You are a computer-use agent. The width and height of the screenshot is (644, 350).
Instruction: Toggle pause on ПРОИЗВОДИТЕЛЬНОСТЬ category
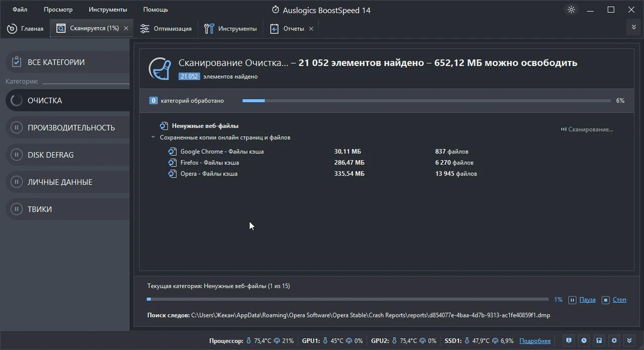click(x=17, y=128)
